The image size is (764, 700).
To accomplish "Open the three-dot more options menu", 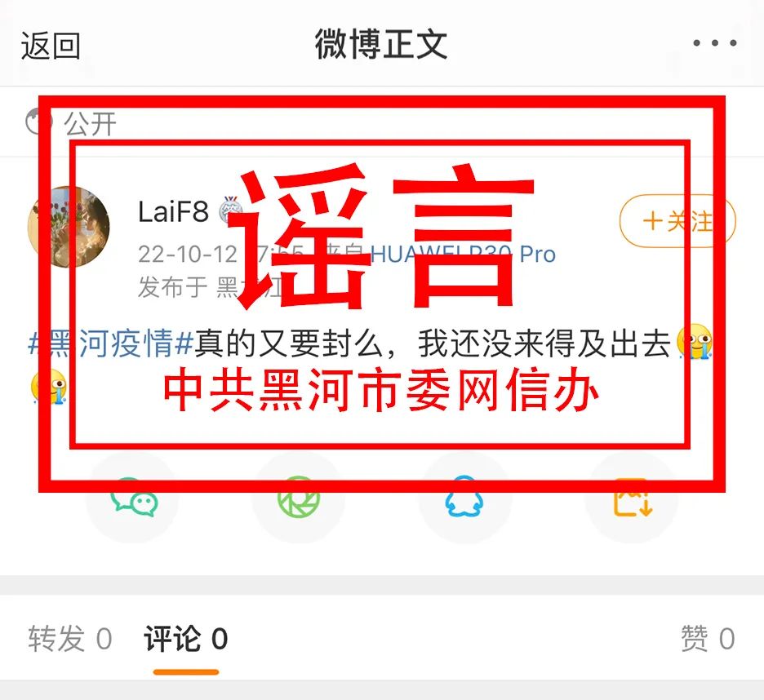I will coord(715,43).
